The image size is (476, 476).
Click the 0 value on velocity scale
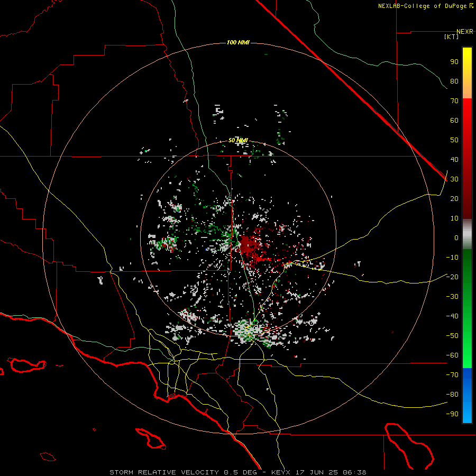(456, 238)
